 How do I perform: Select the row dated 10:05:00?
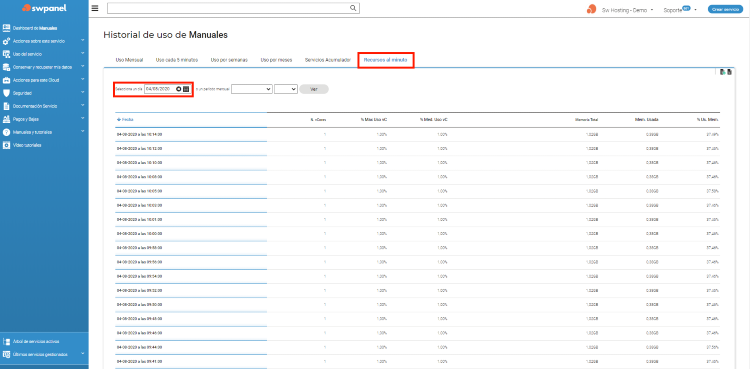[417, 191]
